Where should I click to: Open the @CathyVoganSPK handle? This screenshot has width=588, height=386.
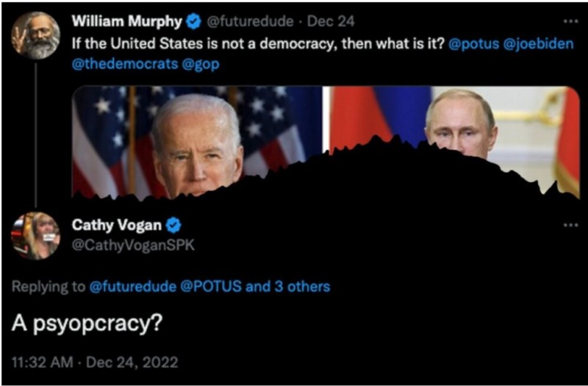[133, 245]
